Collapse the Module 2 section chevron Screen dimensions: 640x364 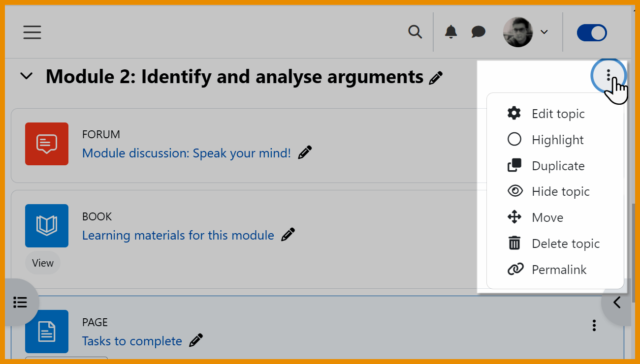pos(26,76)
